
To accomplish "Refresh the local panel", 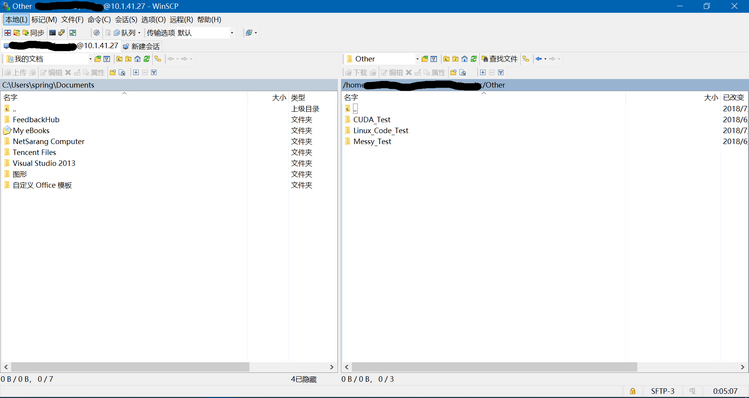I will (146, 59).
